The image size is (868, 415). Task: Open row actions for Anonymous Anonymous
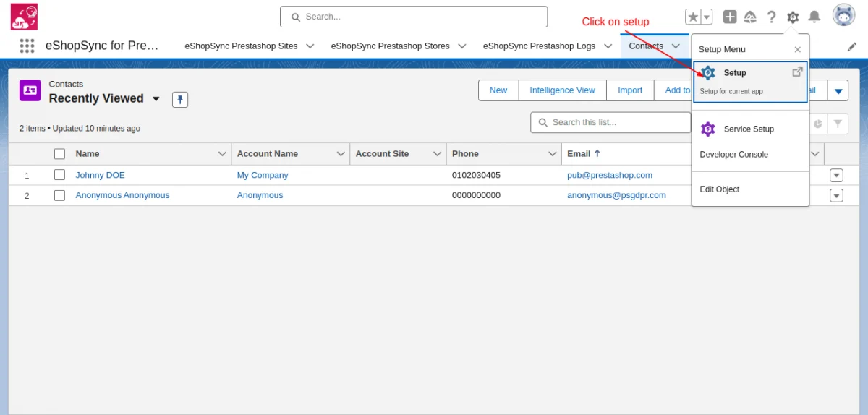(x=836, y=195)
